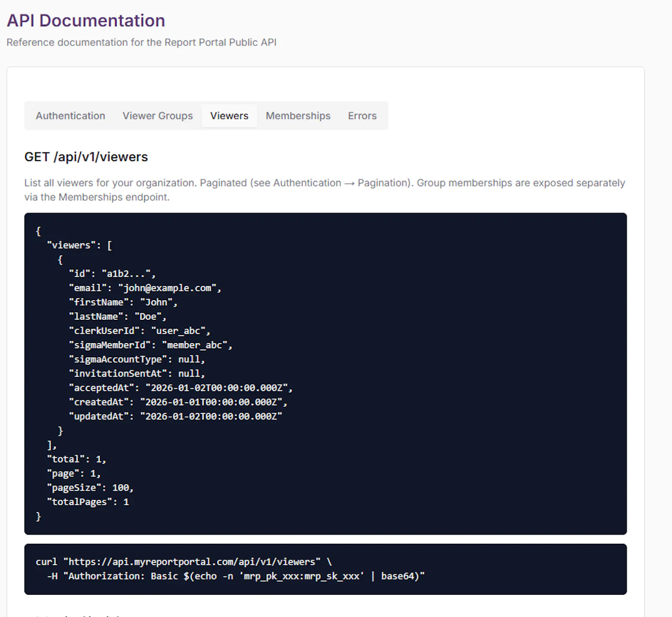Open the Memberships tab
The width and height of the screenshot is (672, 617).
click(x=298, y=116)
